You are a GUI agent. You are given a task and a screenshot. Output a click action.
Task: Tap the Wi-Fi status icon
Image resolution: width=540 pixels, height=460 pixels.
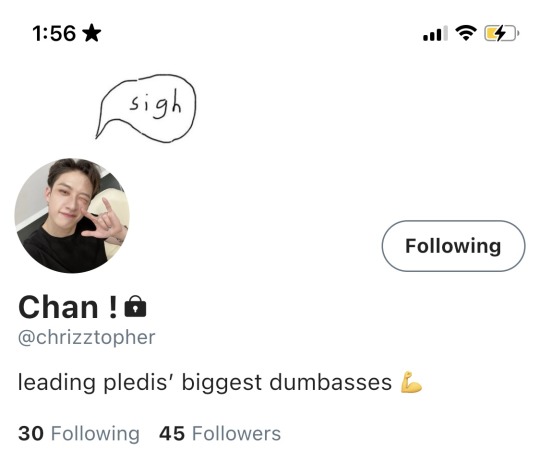[x=466, y=33]
